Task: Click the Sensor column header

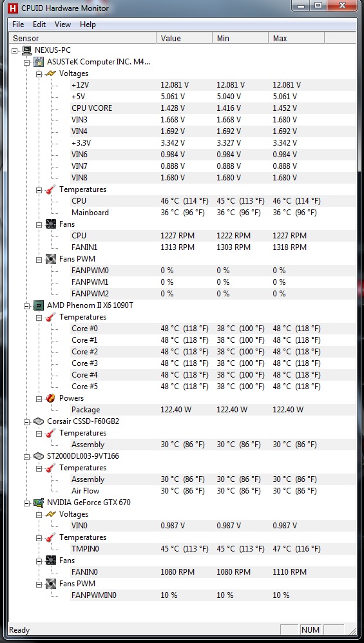Action: click(x=82, y=39)
